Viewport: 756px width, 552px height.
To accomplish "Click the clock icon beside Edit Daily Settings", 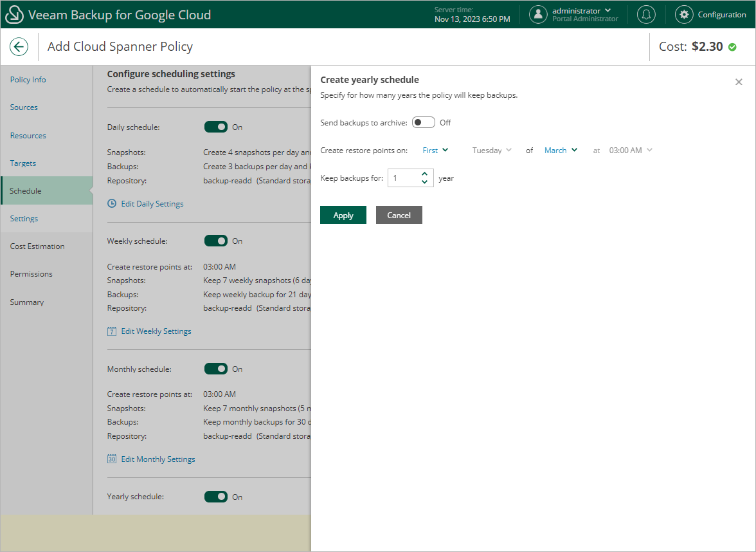I will pyautogui.click(x=112, y=203).
